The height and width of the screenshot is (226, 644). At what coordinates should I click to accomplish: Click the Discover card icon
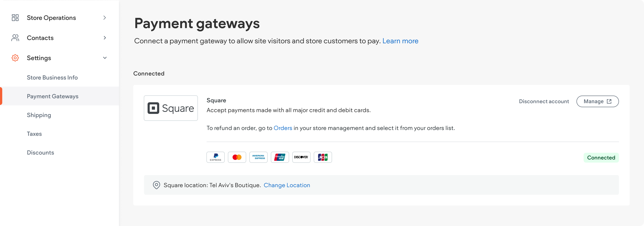coord(301,157)
